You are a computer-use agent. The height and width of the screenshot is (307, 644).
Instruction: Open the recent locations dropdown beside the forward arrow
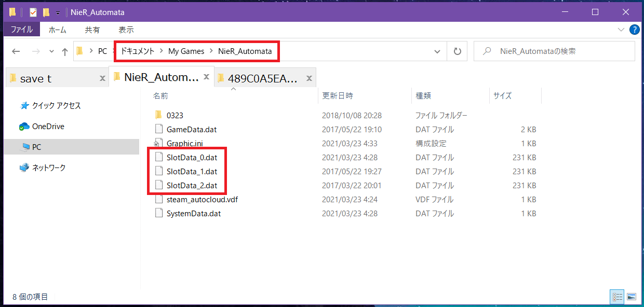tap(51, 51)
